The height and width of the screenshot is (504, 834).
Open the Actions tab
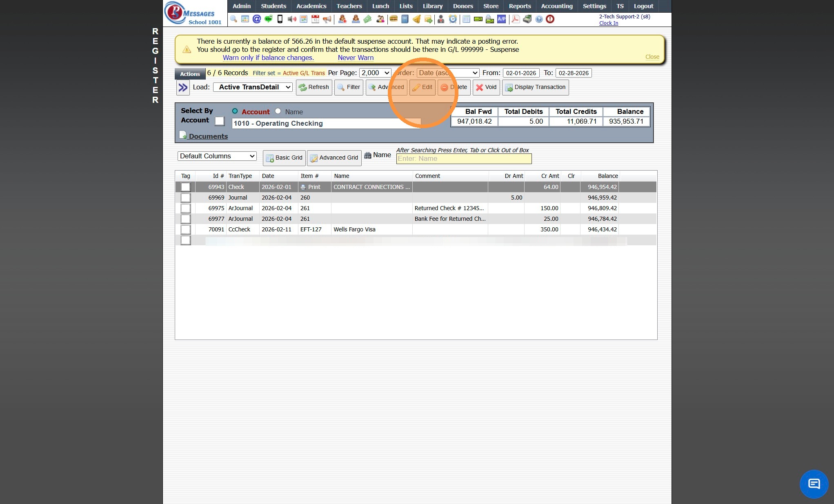click(190, 74)
